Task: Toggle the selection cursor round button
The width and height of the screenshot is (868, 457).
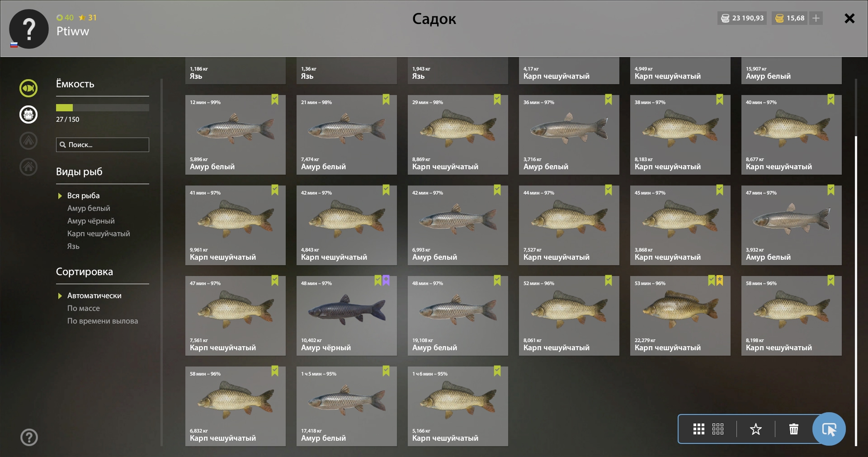Action: [829, 429]
